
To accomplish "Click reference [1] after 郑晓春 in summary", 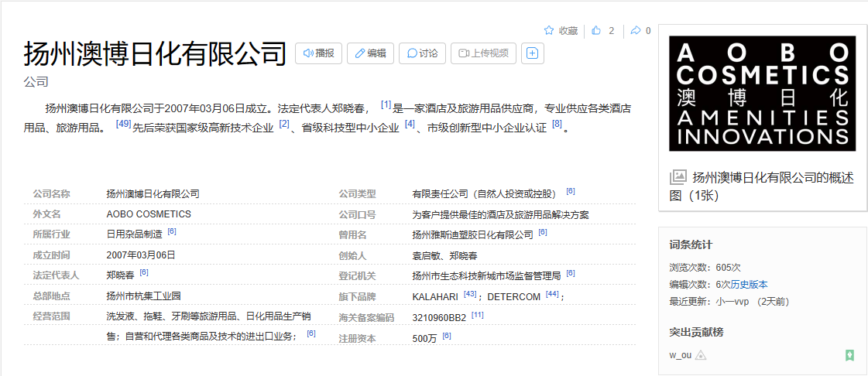I will pos(386,104).
